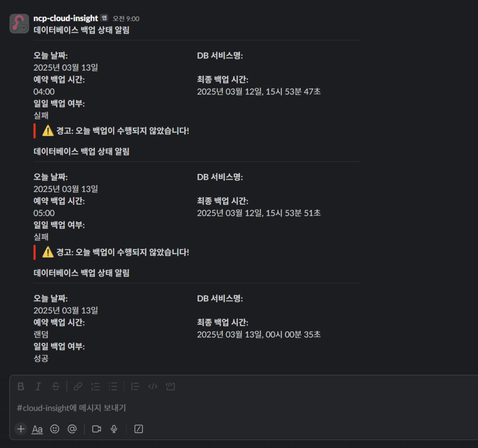Record an audio clip with the microphone

(x=114, y=429)
